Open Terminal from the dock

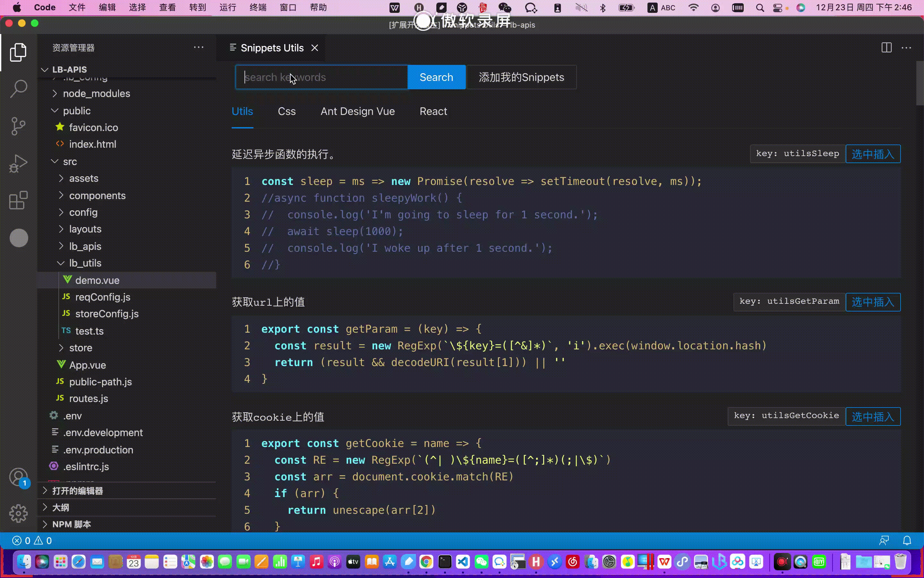tap(444, 562)
